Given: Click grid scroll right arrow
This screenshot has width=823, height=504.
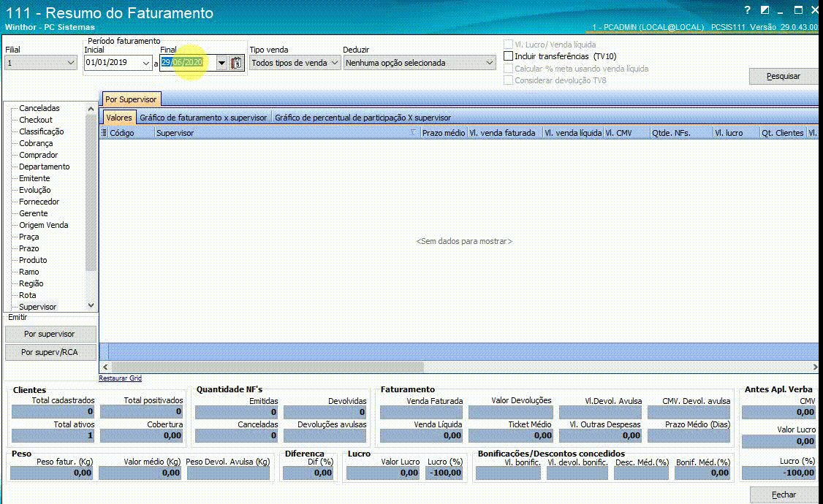Looking at the screenshot, I should pos(815,367).
